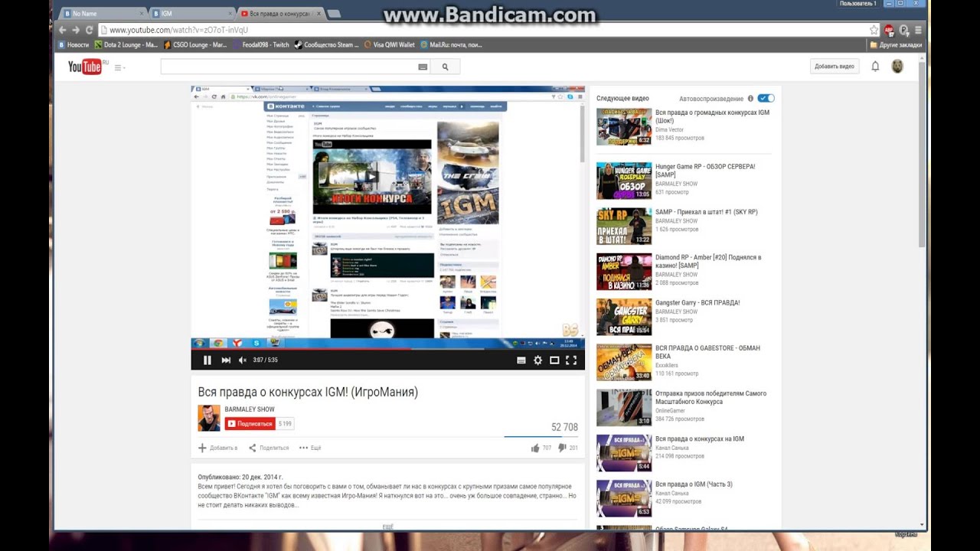Expand the YouTube guide menu

119,68
